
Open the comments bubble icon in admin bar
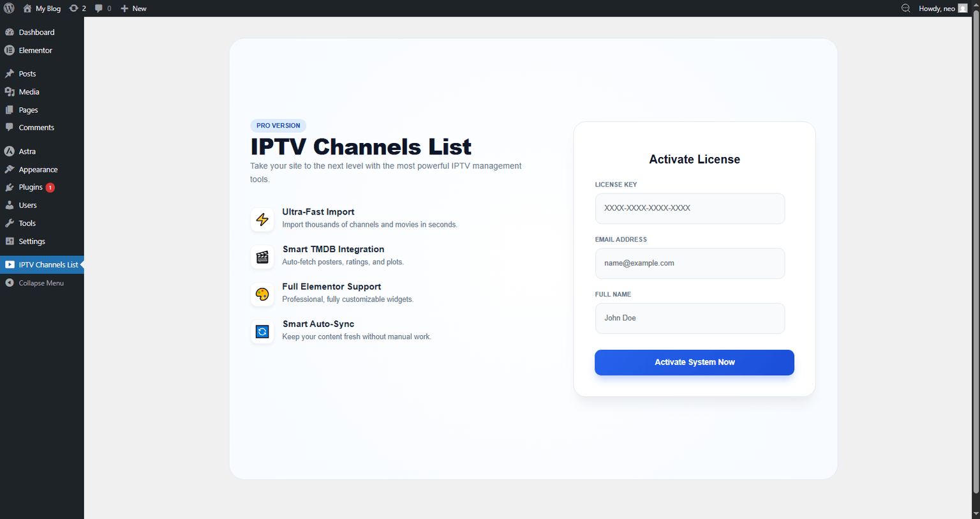(98, 8)
